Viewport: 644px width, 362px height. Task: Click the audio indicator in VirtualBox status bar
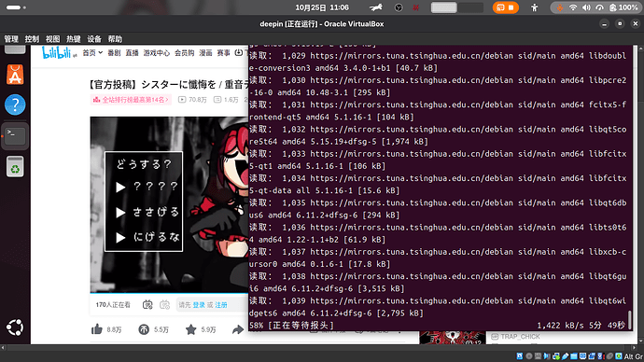click(547, 356)
